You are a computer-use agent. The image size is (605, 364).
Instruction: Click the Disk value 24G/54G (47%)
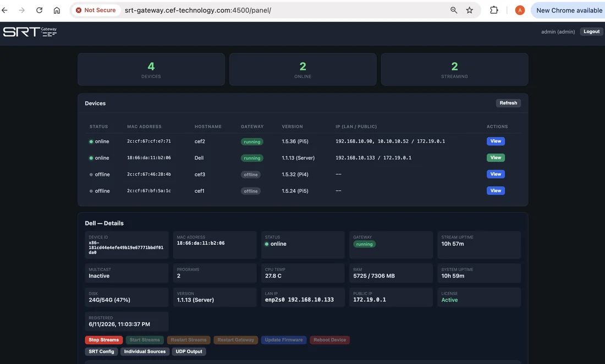(x=109, y=300)
